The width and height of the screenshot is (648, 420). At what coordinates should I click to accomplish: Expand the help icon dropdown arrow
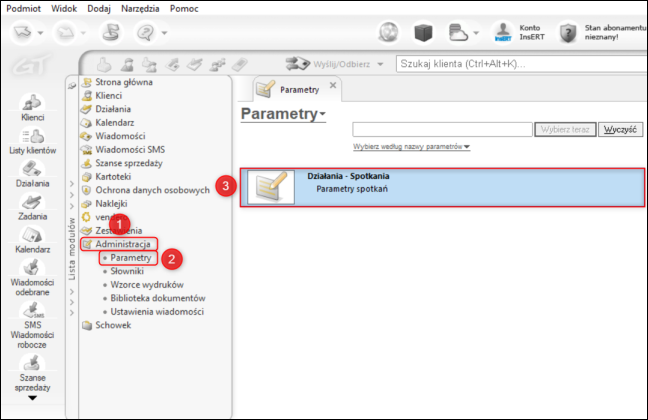tap(164, 33)
